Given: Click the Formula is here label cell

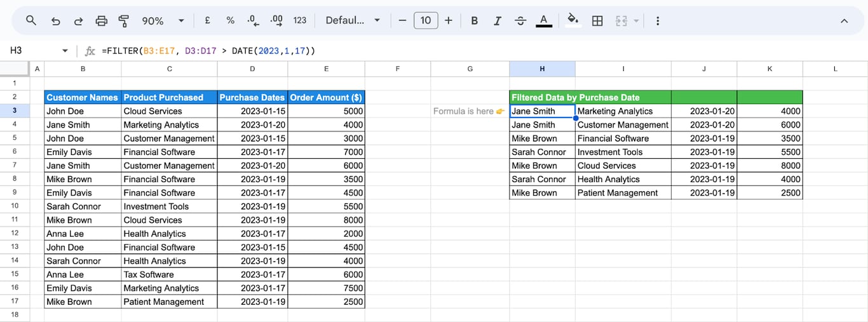Looking at the screenshot, I should click(x=470, y=111).
